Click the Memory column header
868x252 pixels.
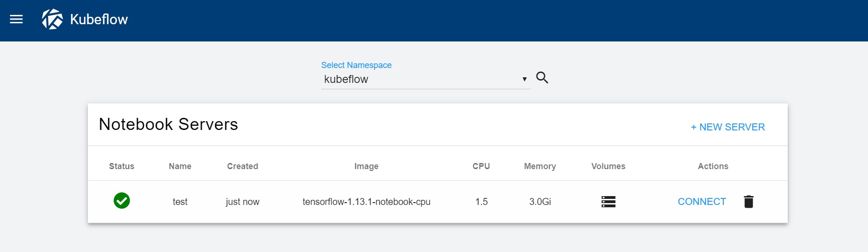pos(540,166)
